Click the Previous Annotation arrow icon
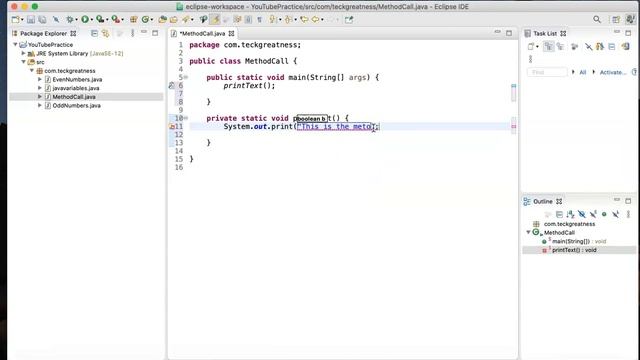This screenshot has height=360, width=640. pyautogui.click(x=288, y=20)
